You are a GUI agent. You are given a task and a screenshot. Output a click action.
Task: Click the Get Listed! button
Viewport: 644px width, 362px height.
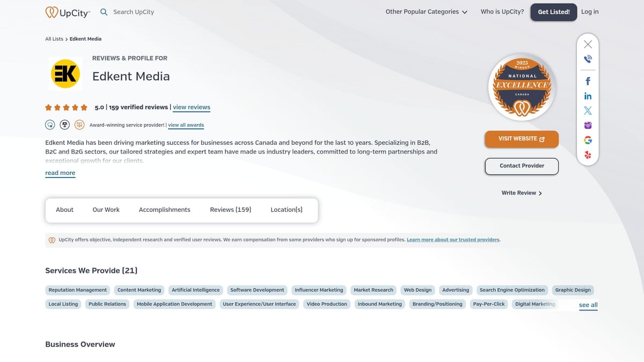click(554, 12)
